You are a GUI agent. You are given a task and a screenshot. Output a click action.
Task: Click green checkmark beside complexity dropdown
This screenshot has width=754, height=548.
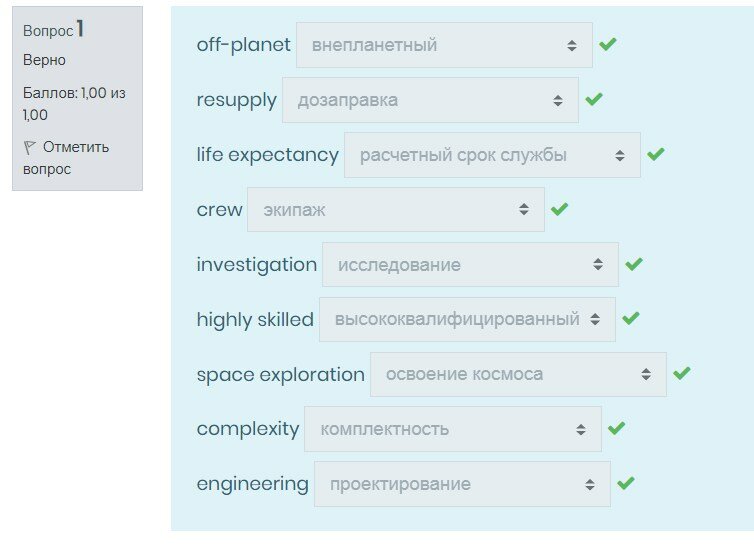616,429
